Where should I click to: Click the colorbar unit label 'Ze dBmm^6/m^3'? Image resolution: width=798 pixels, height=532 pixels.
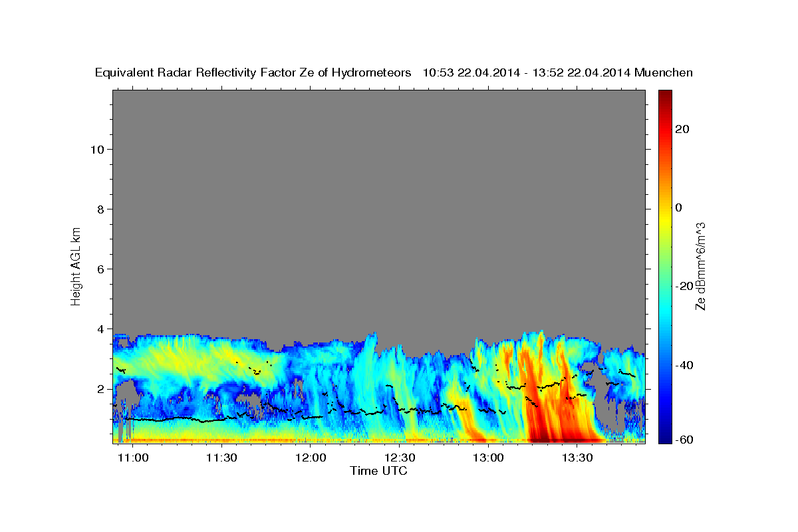pyautogui.click(x=700, y=266)
